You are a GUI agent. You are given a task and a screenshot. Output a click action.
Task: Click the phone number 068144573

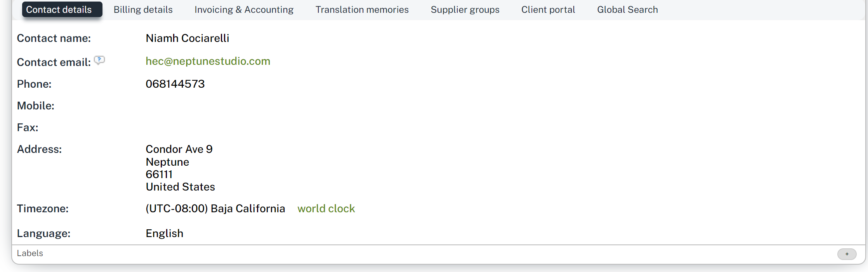[x=175, y=84]
